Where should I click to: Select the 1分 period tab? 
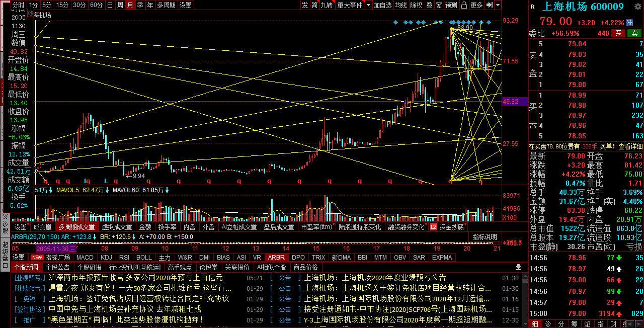click(x=33, y=5)
